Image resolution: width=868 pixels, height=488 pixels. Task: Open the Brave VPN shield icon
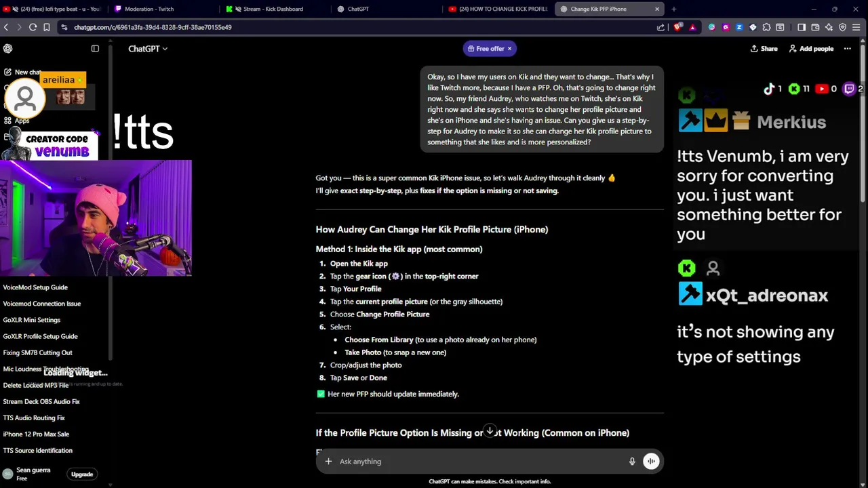843,27
